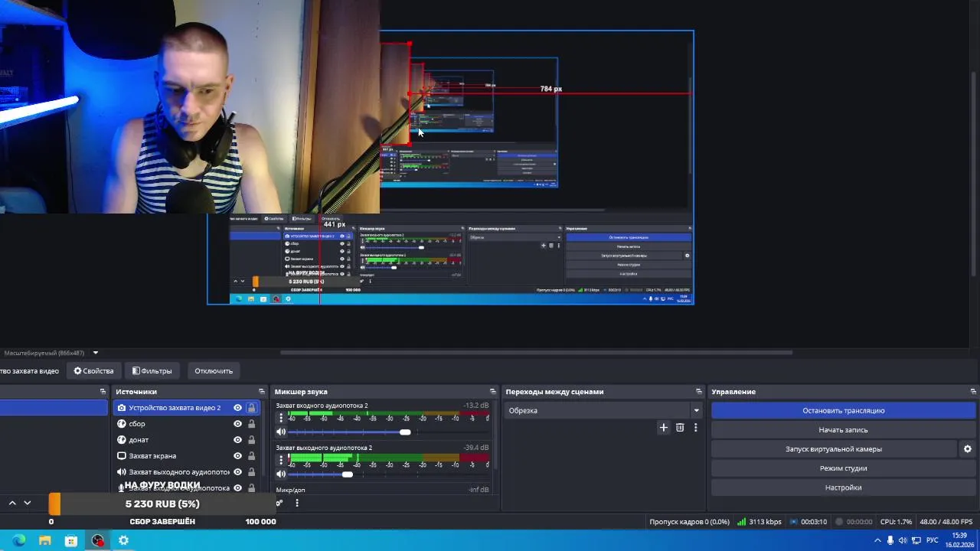Click CPU: 1.7% status entry

tap(896, 522)
